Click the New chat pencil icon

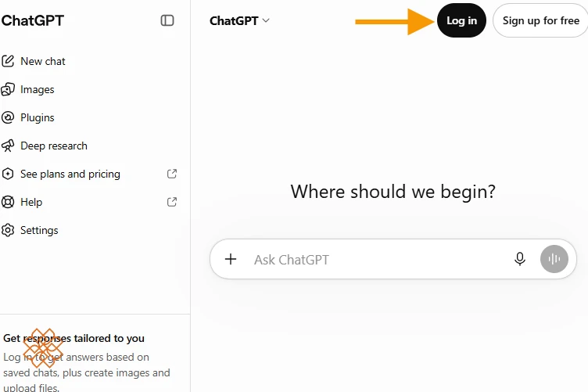[8, 61]
